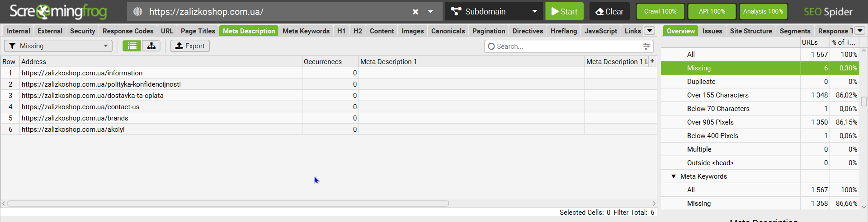Open the Issues tab
Viewport: 868px width, 222px height.
[x=712, y=31]
